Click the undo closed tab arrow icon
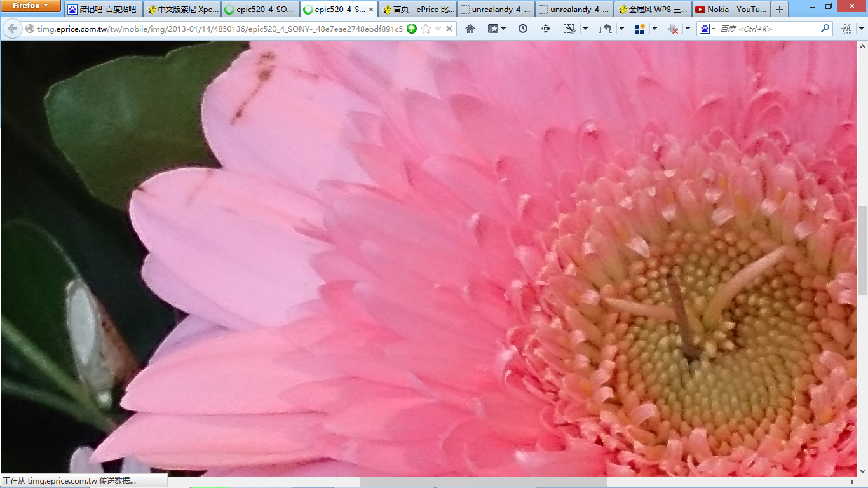The image size is (868, 488). [x=606, y=29]
